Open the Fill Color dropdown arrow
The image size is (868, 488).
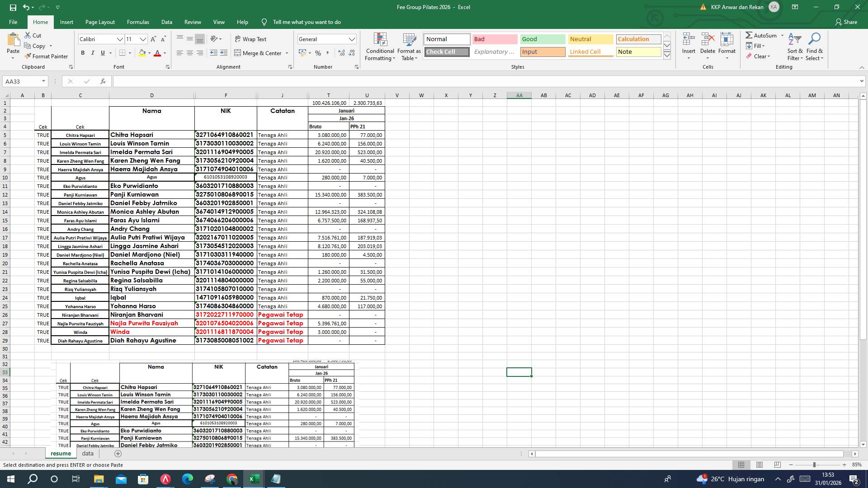149,53
